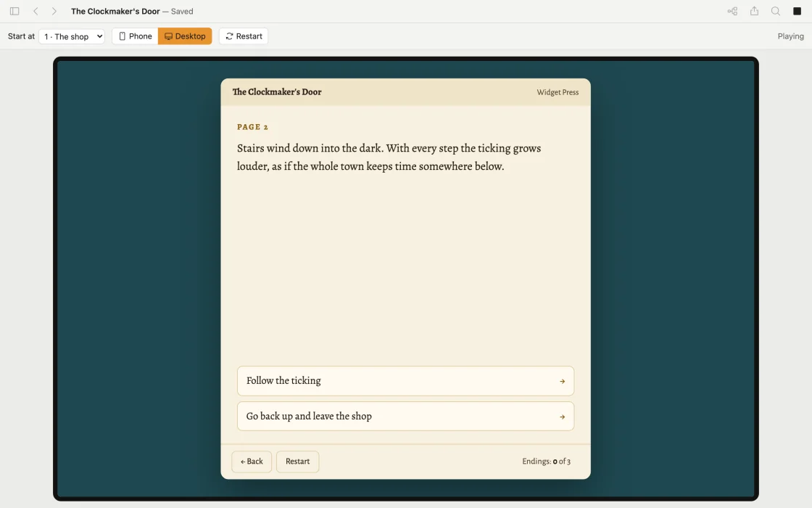Switch preview to Phone mode
This screenshot has width=812, height=508.
point(135,36)
